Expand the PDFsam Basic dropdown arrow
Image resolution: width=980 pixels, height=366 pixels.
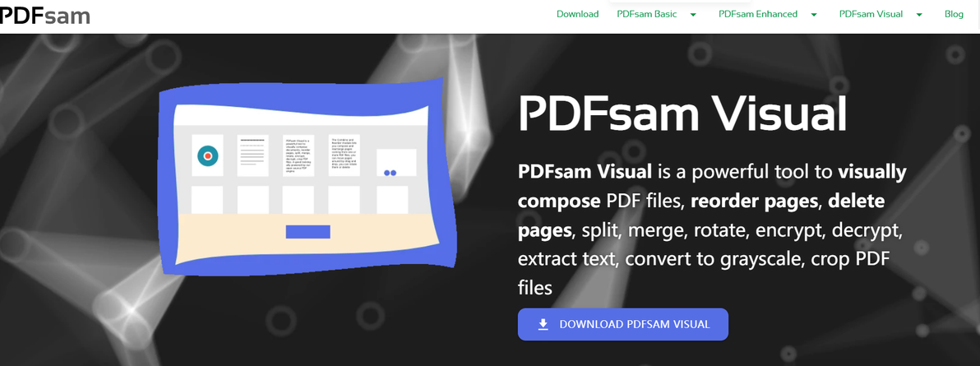tap(693, 14)
